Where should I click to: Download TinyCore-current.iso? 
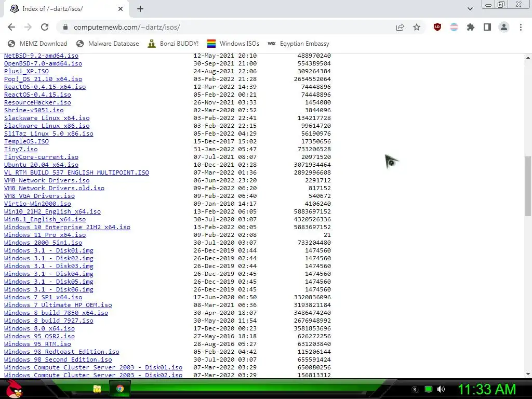pos(41,157)
